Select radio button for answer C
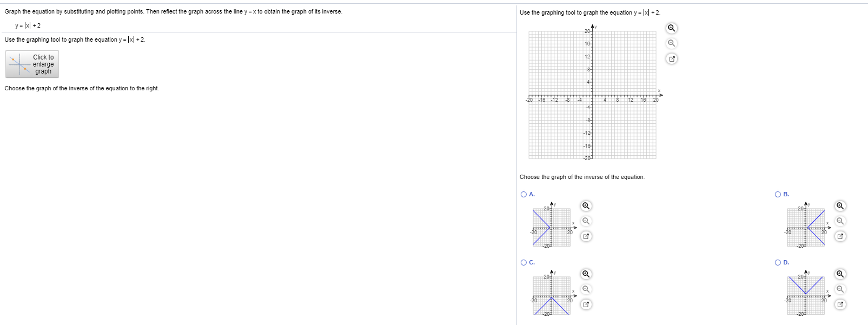 click(x=524, y=262)
